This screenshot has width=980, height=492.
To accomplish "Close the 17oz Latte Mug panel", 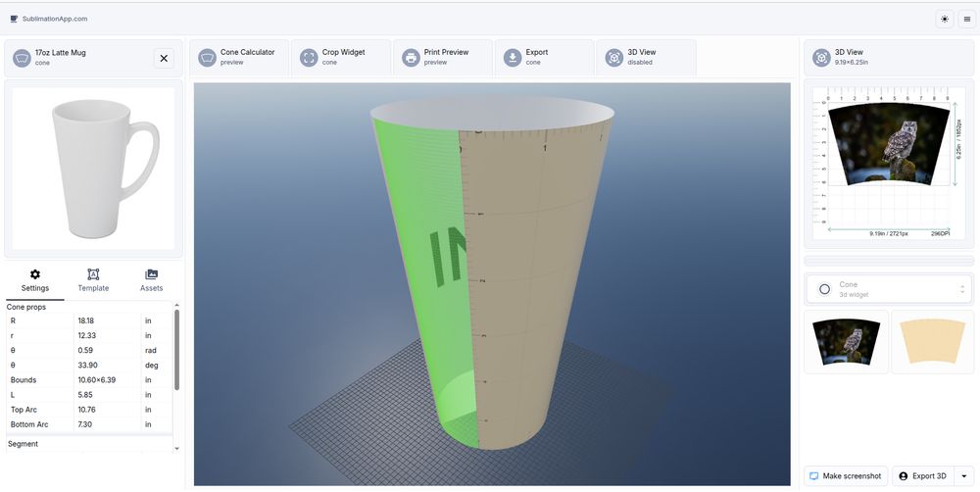I will point(164,58).
